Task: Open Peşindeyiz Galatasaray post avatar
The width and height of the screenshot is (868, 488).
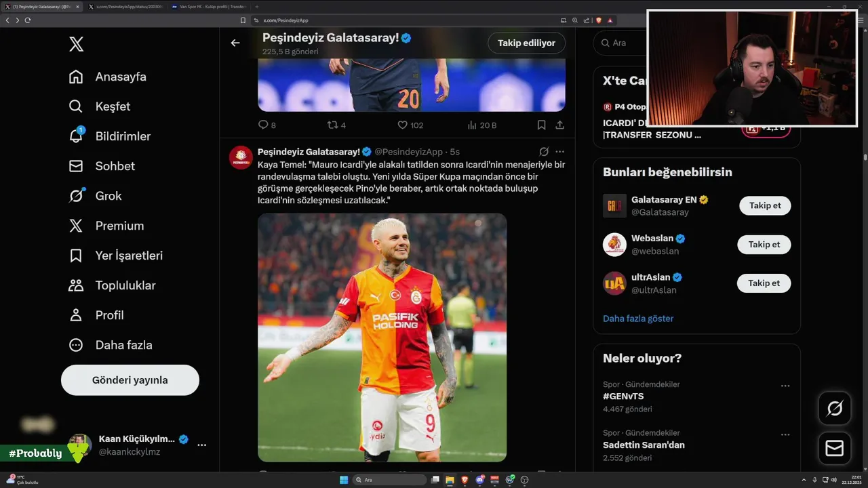Action: pyautogui.click(x=241, y=157)
